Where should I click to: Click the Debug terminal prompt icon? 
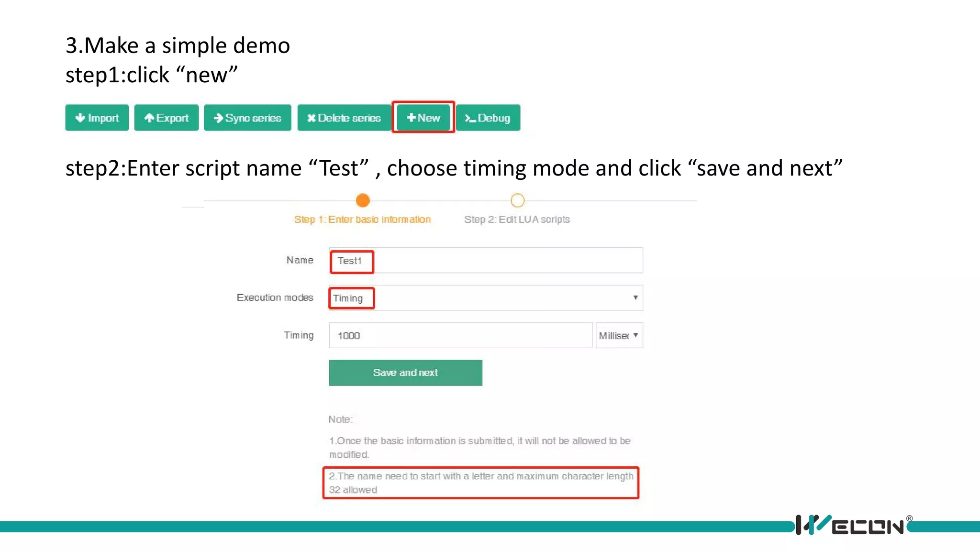470,118
